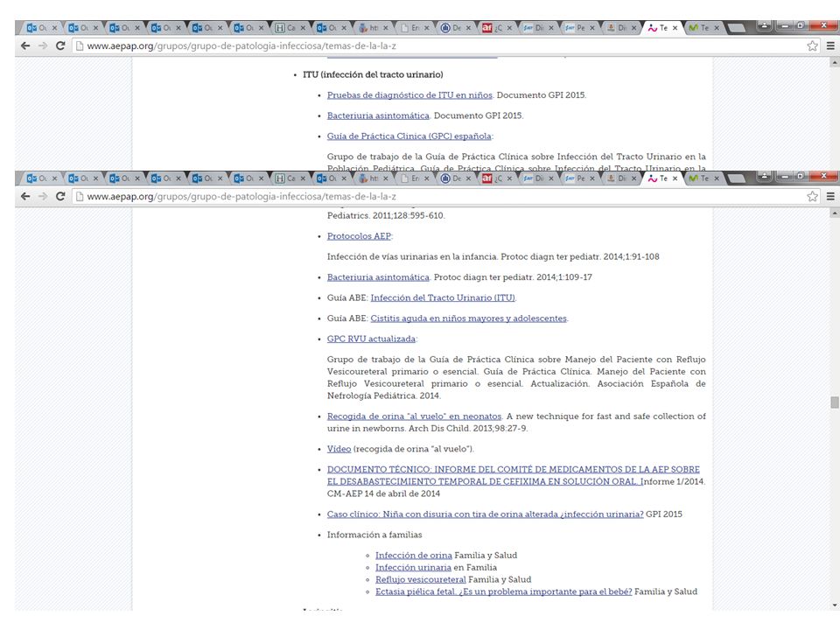The height and width of the screenshot is (630, 840).
Task: Open a new tab in the upper window
Action: coord(737,28)
